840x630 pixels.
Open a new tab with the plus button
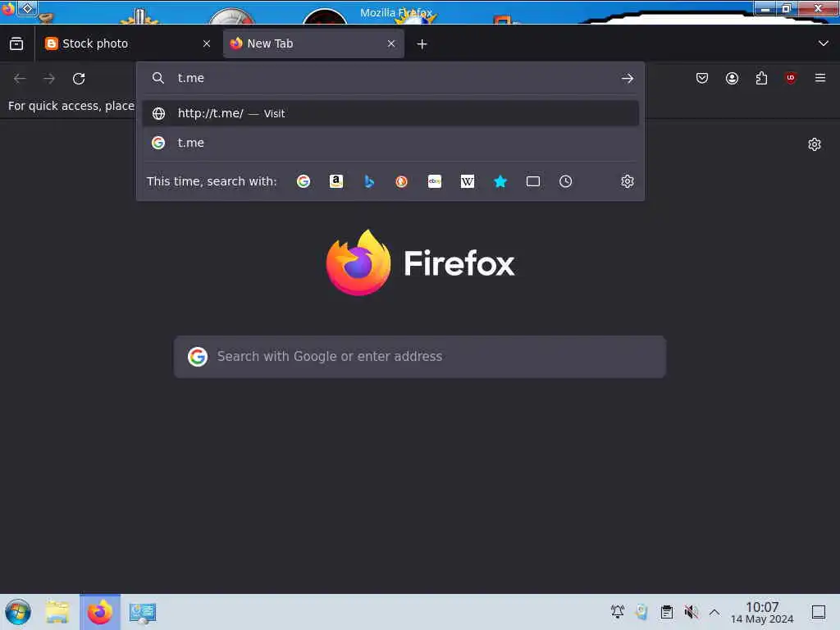422,44
